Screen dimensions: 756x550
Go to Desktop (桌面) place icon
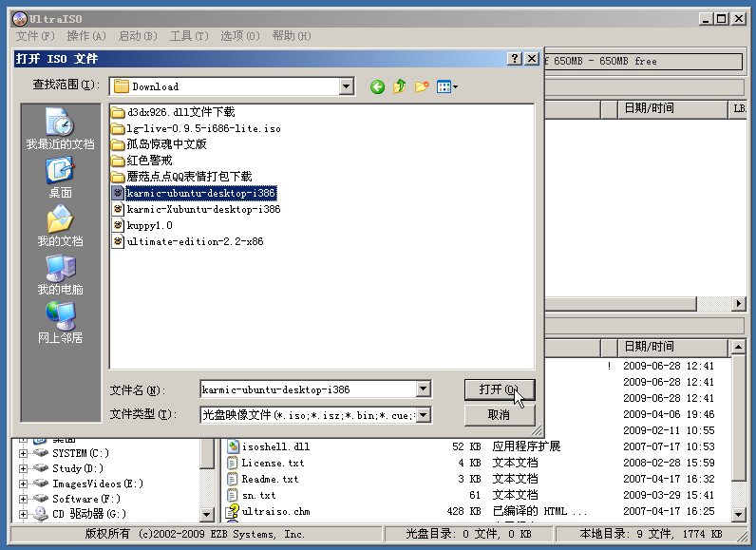pyautogui.click(x=60, y=178)
